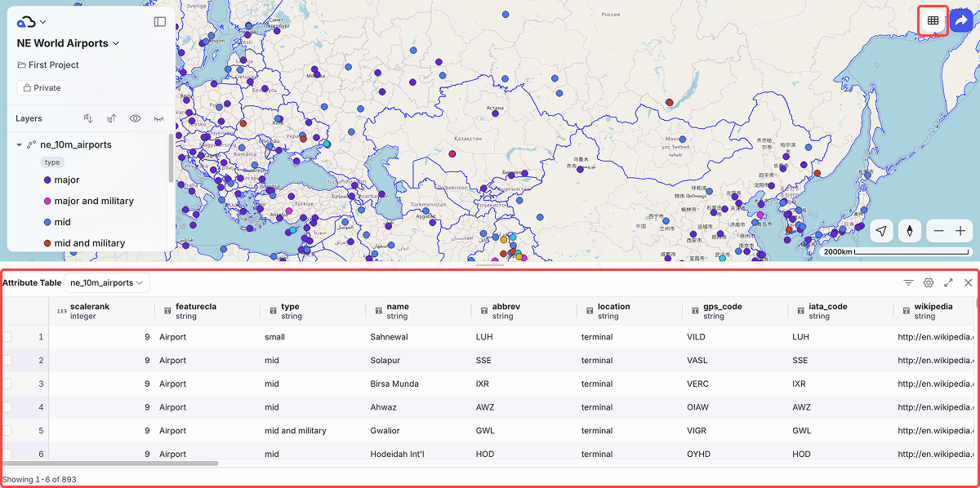Viewport: 980px width, 488px height.
Task: Click the layers panel vertical scrollbar
Action: click(171, 157)
